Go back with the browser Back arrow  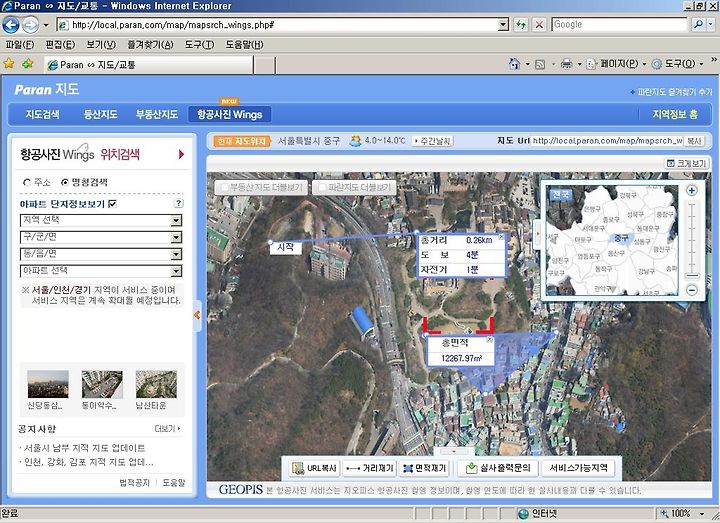point(11,25)
